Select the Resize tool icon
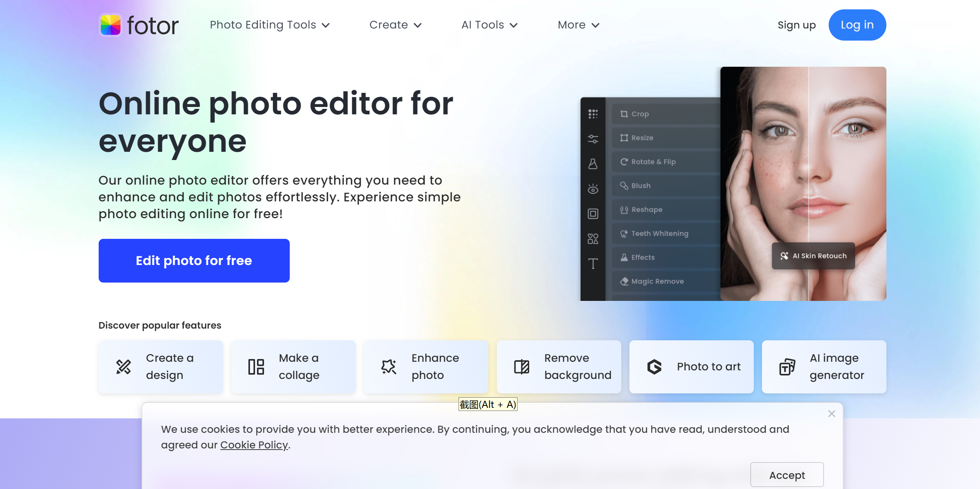The image size is (980, 489). (624, 138)
